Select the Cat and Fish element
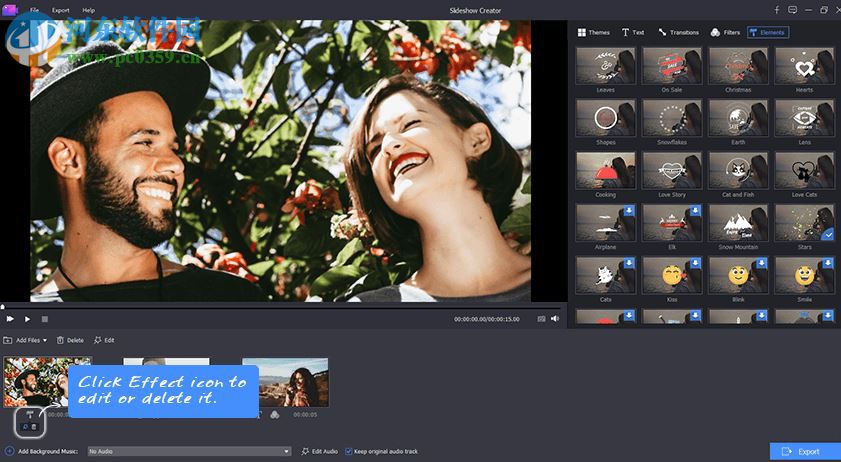841x462 pixels. 738,171
